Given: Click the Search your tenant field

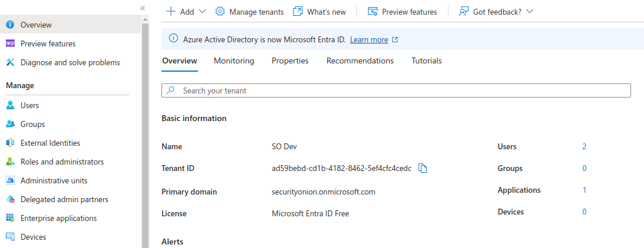Looking at the screenshot, I should (x=396, y=91).
